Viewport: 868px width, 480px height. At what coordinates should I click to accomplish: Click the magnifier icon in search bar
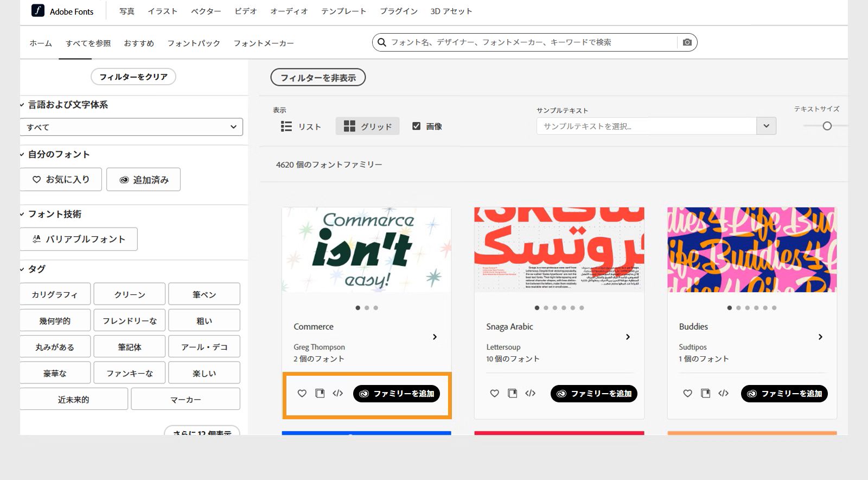(x=382, y=42)
